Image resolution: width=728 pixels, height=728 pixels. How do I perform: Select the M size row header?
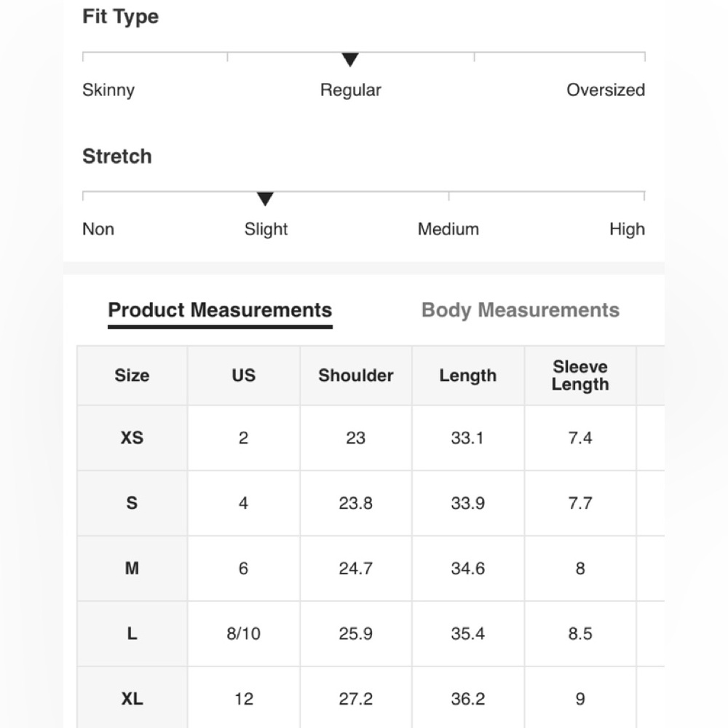(x=132, y=569)
